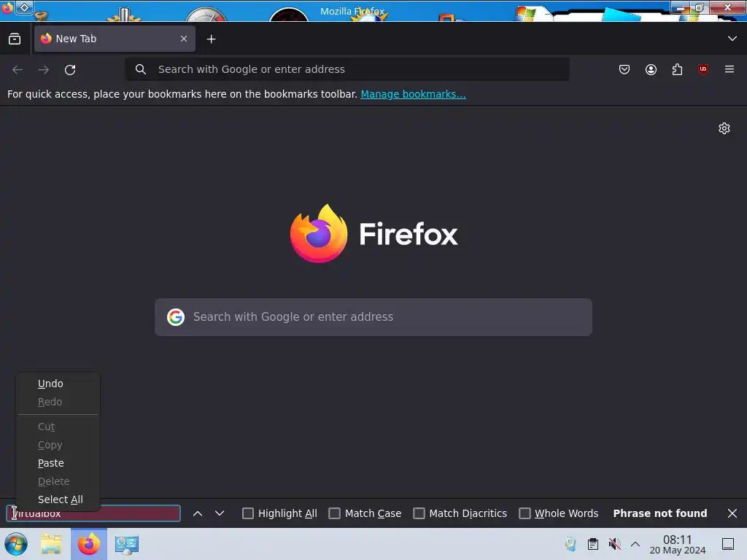Viewport: 747px width, 560px height.
Task: Open the Manage bookmarks link
Action: [x=413, y=94]
